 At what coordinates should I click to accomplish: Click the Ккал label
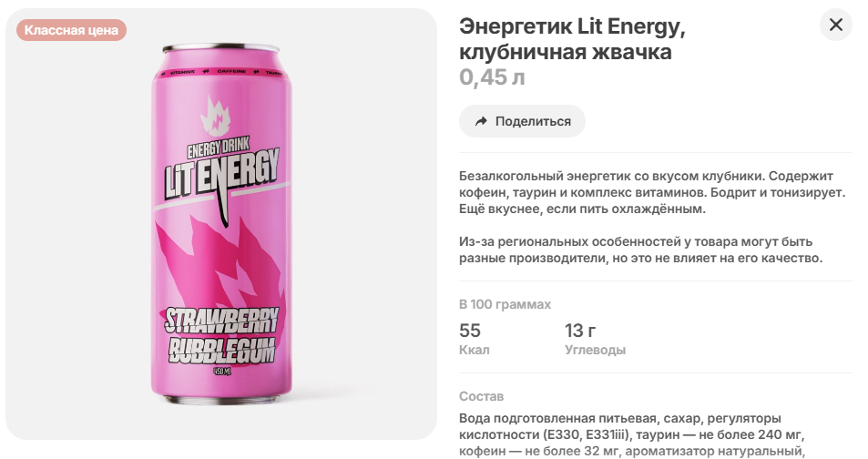point(474,350)
